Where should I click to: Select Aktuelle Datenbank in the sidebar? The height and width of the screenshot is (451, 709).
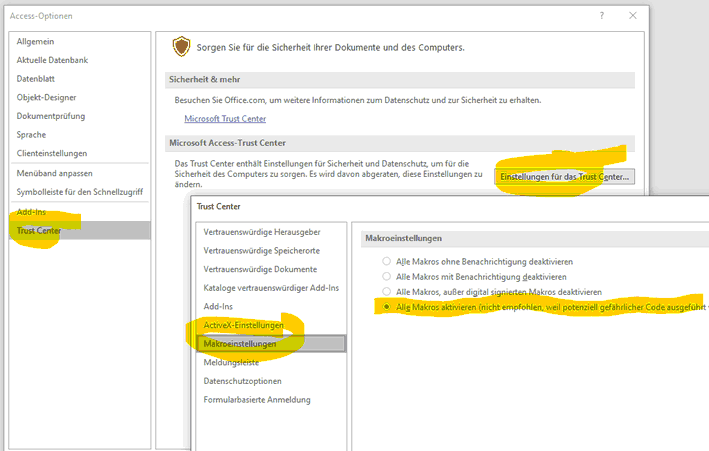[52, 60]
